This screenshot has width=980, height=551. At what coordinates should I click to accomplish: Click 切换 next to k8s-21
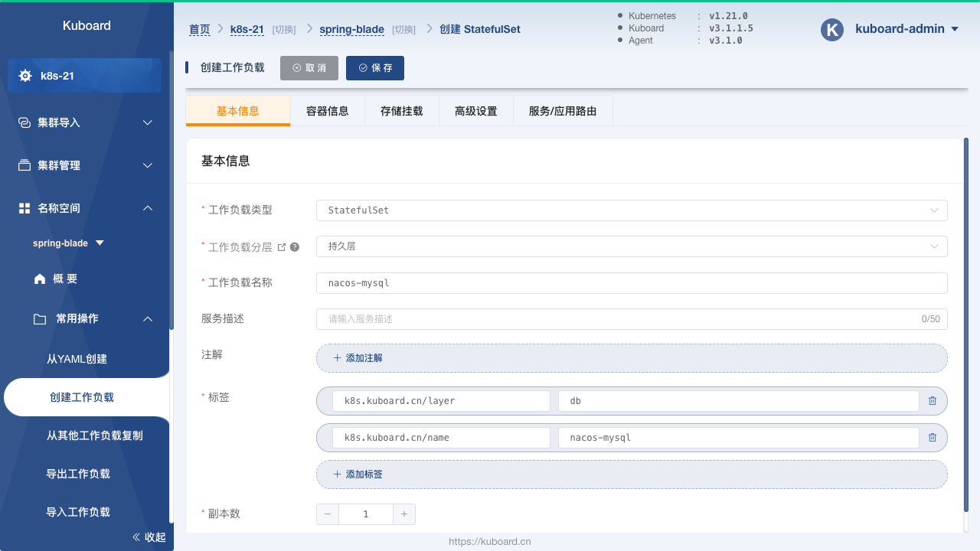pos(284,30)
